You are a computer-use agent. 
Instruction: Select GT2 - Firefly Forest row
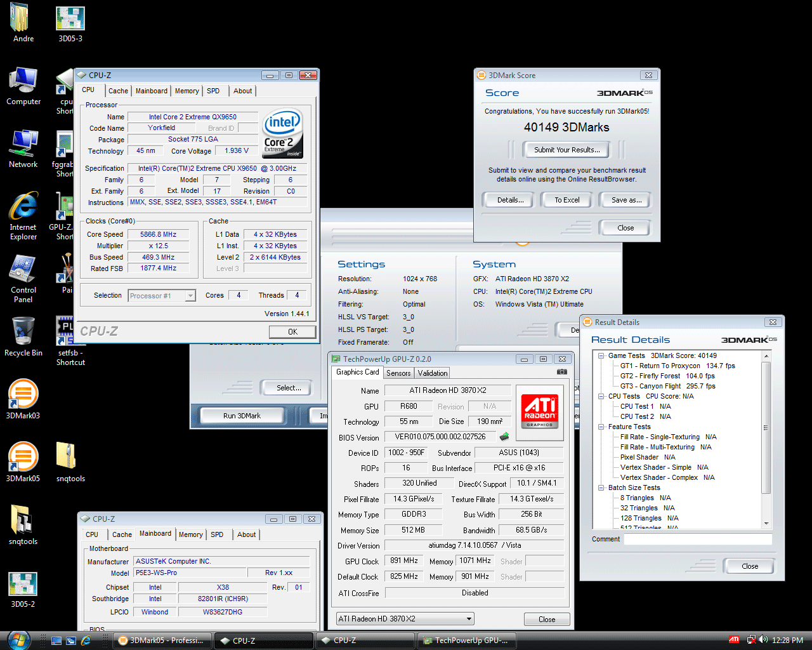667,376
